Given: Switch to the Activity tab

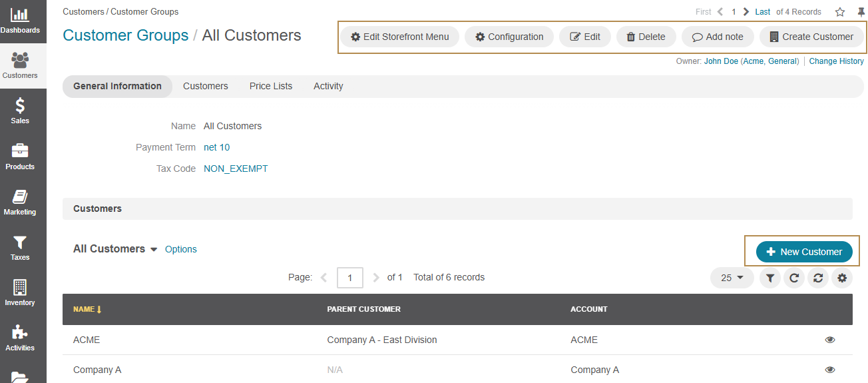Looking at the screenshot, I should pos(328,86).
